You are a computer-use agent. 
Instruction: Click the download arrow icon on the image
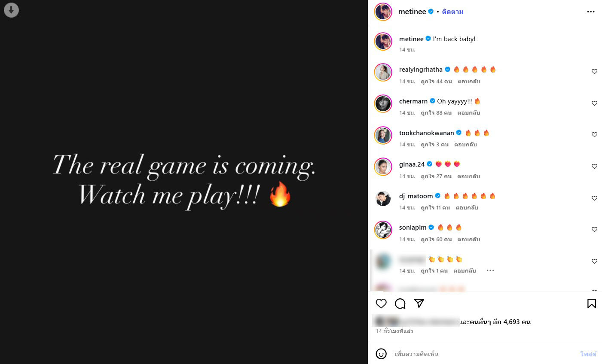11,10
